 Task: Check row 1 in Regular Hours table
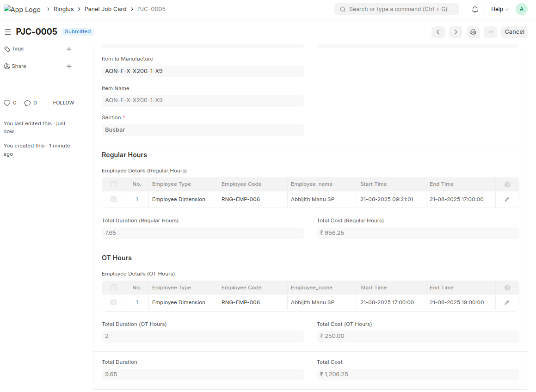114,200
